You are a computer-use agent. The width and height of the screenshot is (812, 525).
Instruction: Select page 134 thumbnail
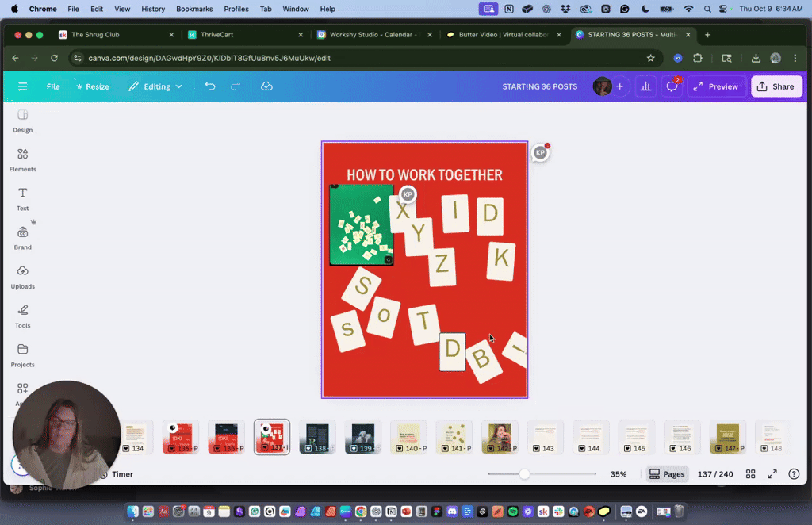pyautogui.click(x=135, y=437)
